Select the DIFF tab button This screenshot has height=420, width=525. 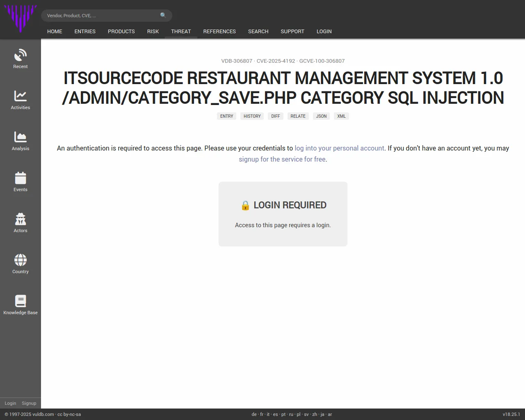[x=276, y=116]
